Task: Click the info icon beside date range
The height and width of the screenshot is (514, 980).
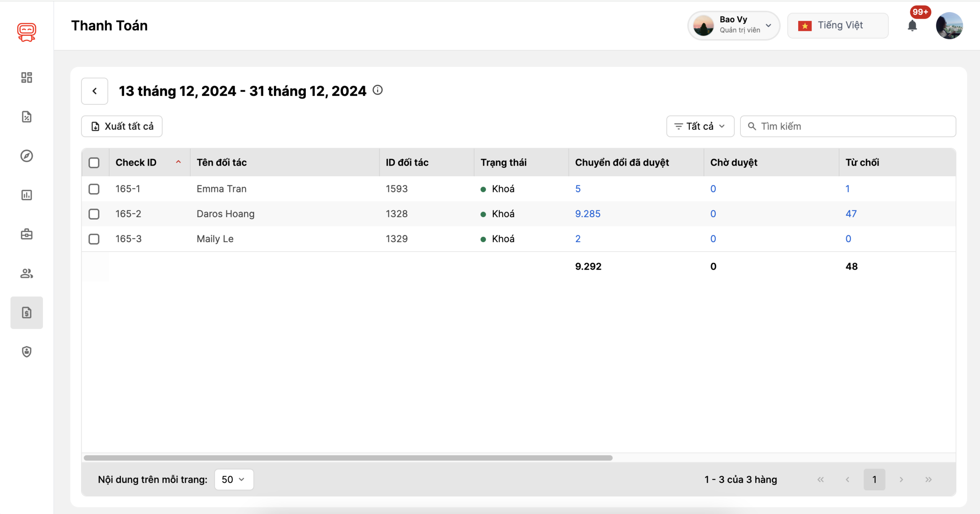Action: click(x=377, y=90)
